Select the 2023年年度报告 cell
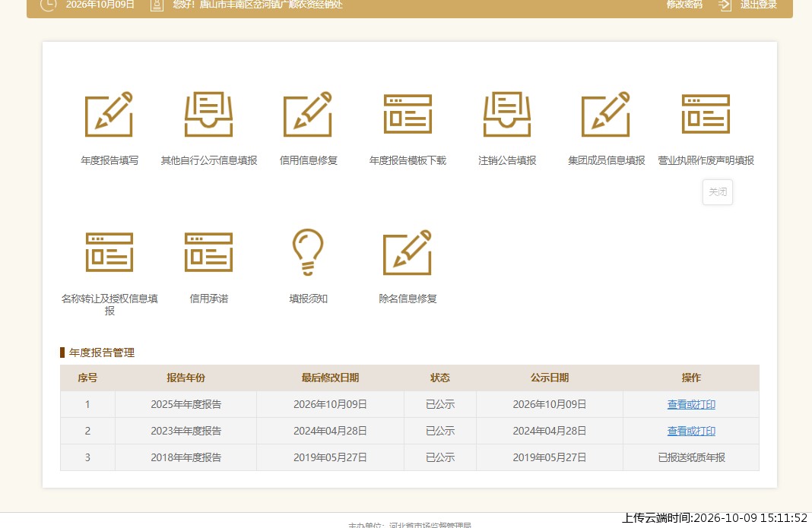 (x=186, y=431)
